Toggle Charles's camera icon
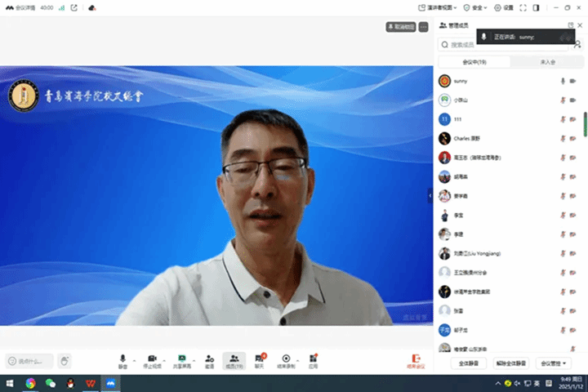The width and height of the screenshot is (588, 392). click(572, 138)
